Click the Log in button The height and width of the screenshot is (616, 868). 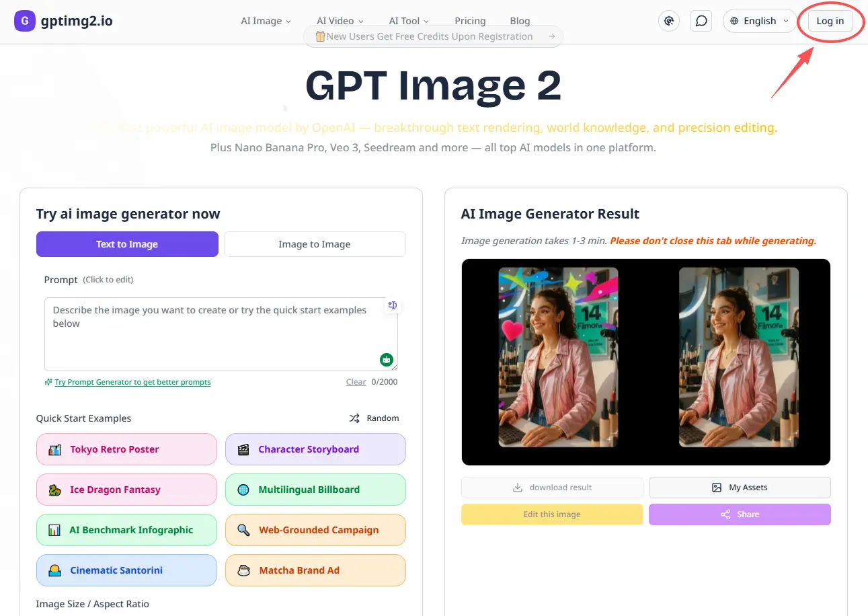click(830, 21)
